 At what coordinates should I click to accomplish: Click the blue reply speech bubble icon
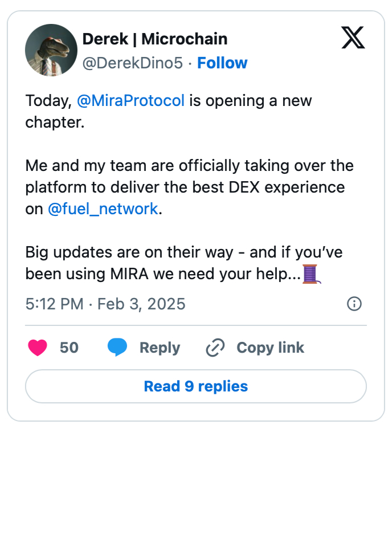pos(117,348)
